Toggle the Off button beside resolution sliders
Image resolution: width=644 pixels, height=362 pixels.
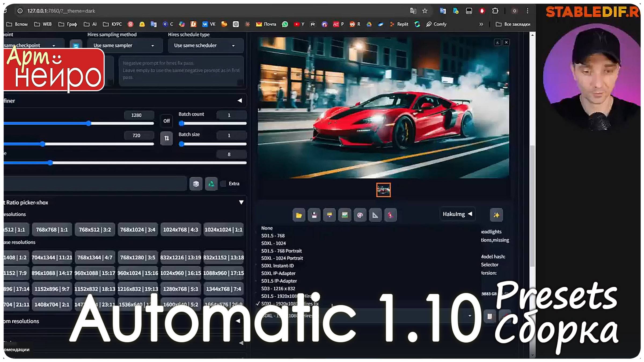(x=166, y=121)
